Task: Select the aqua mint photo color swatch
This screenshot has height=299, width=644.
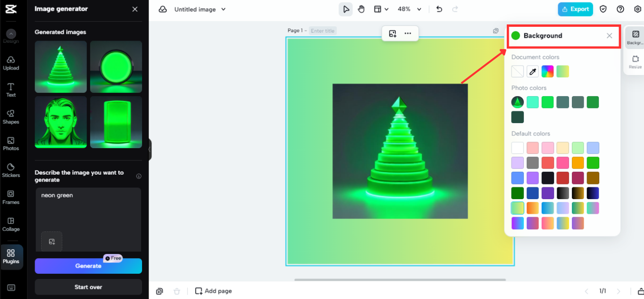Action: click(533, 102)
